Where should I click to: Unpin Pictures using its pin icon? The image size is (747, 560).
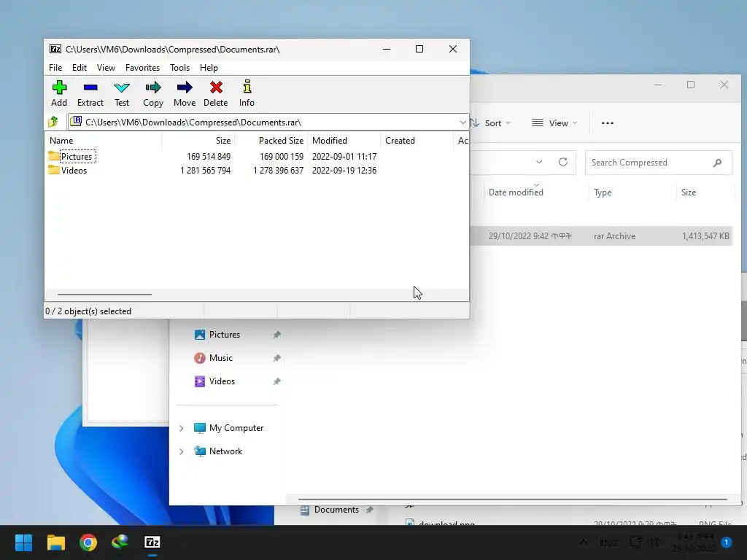(276, 335)
